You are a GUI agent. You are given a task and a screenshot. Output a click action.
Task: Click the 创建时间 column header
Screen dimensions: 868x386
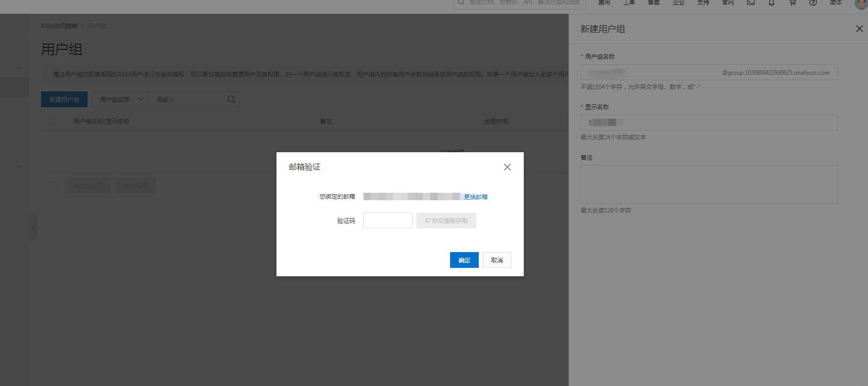(496, 121)
